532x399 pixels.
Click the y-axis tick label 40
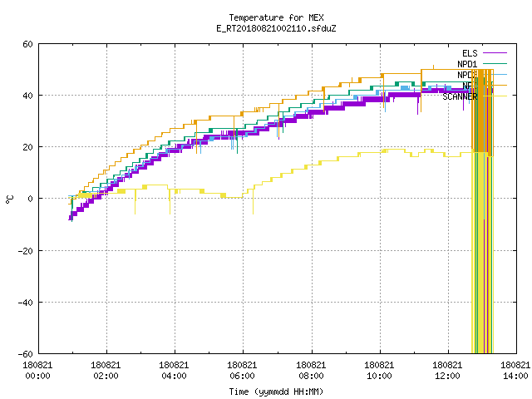click(27, 96)
